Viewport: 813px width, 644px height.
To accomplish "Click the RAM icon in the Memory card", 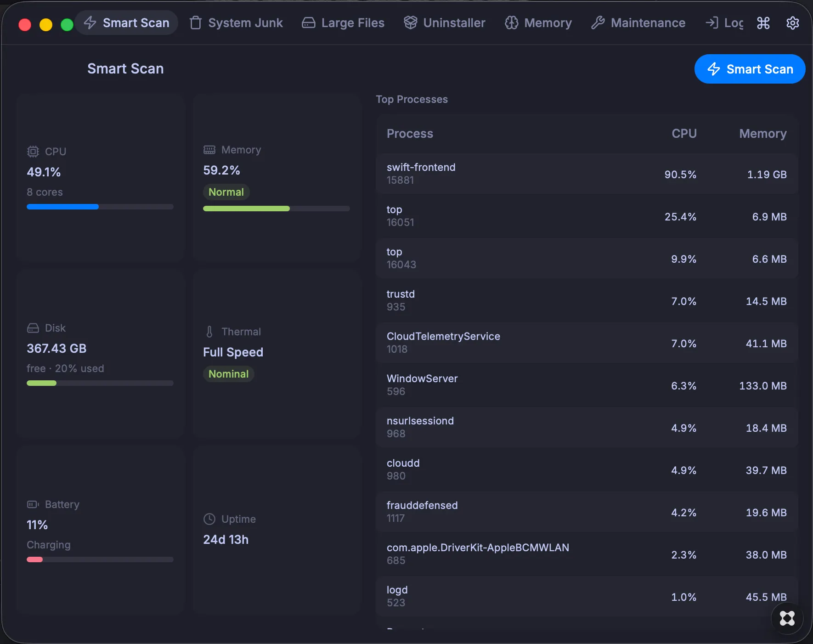I will (209, 150).
